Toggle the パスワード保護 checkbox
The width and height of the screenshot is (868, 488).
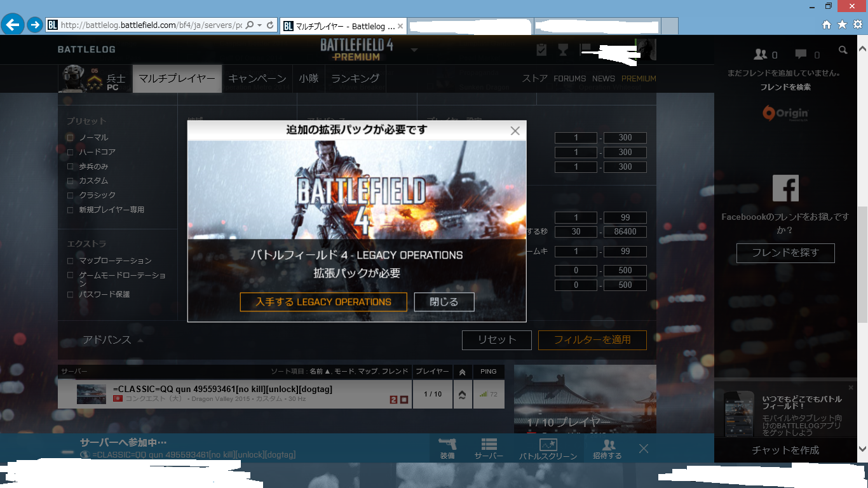[71, 294]
